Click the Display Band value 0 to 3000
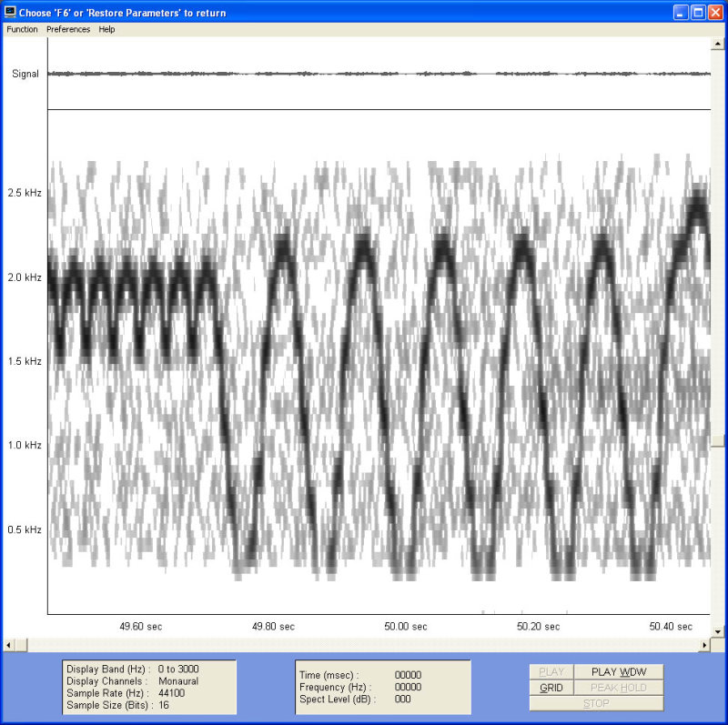This screenshot has height=725, width=728. coord(178,669)
